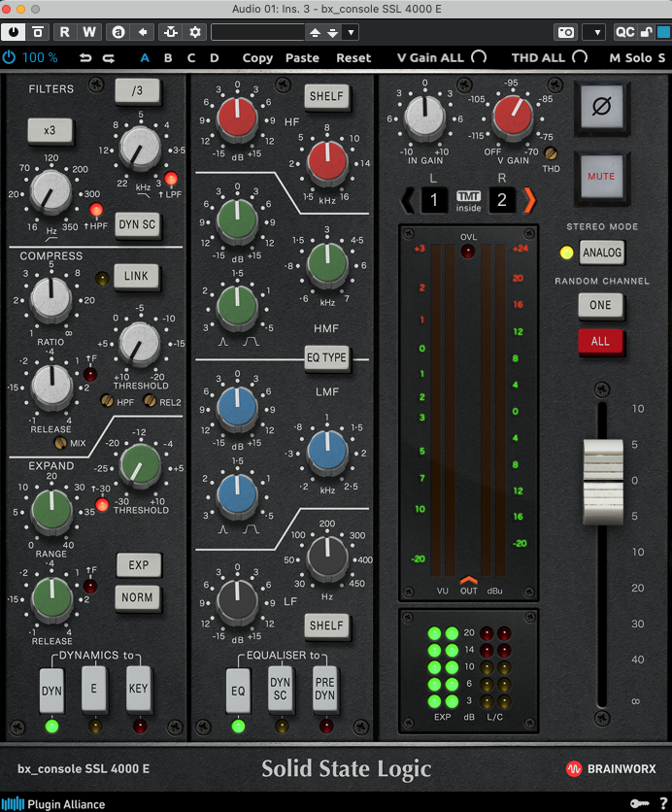Toggle the filters DYN SC button
This screenshot has width=672, height=812.
click(x=137, y=224)
